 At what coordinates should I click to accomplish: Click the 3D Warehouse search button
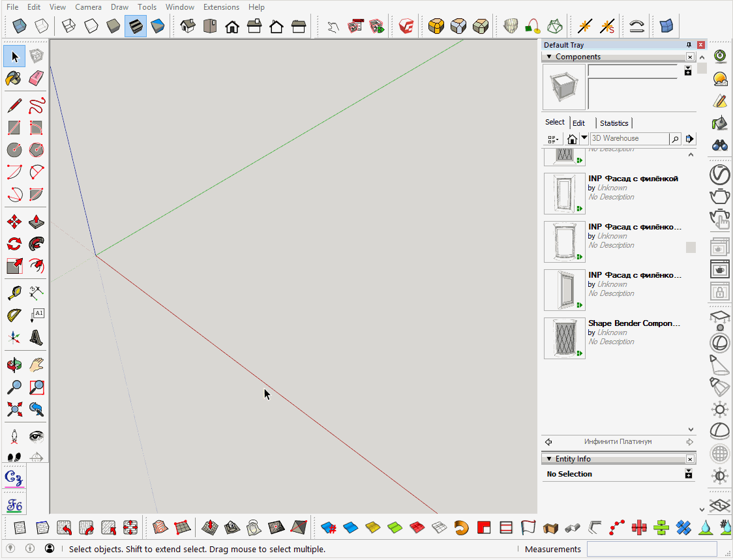click(675, 139)
